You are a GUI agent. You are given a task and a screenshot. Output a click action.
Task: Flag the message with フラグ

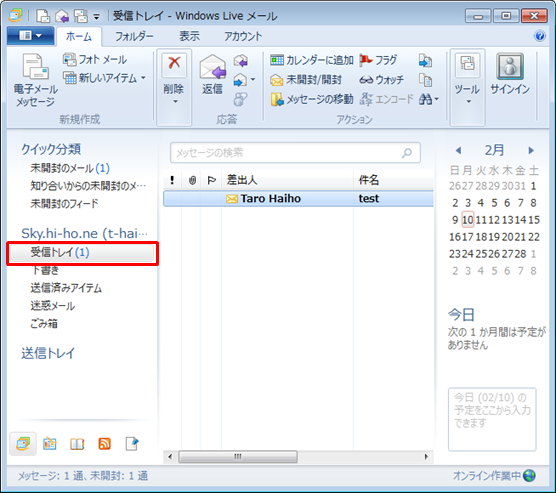click(378, 60)
